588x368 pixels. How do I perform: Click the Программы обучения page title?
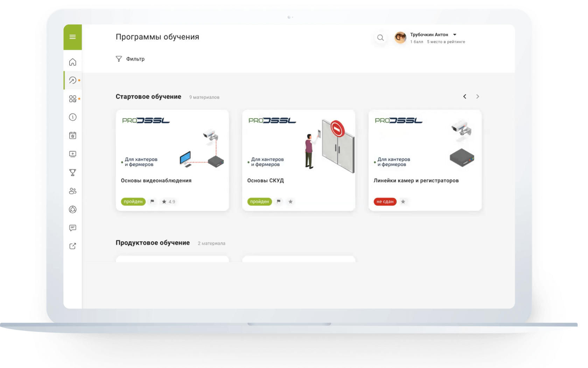[x=157, y=37]
